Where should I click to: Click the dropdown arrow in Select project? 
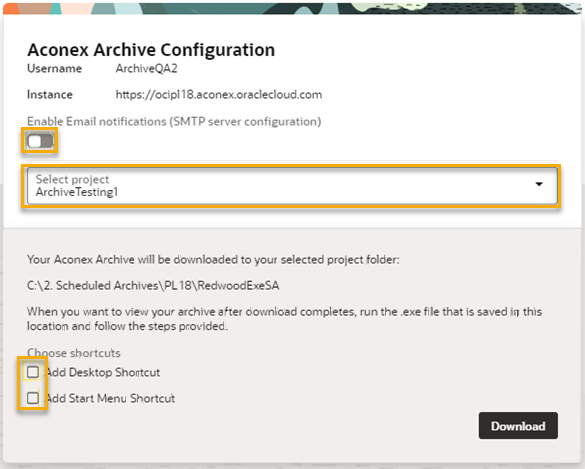(x=539, y=184)
